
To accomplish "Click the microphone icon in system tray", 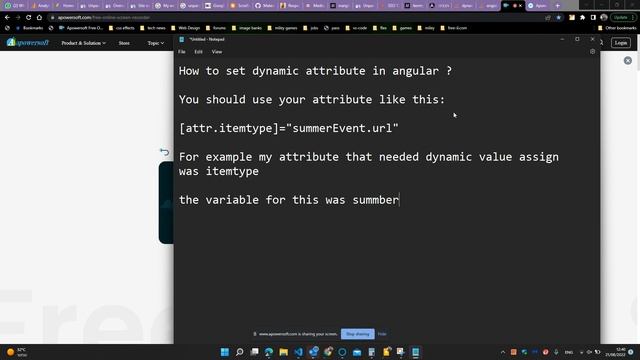I will point(556,352).
